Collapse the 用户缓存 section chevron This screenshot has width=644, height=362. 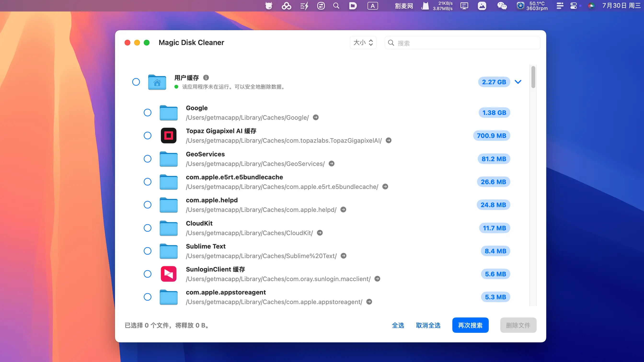tap(518, 82)
